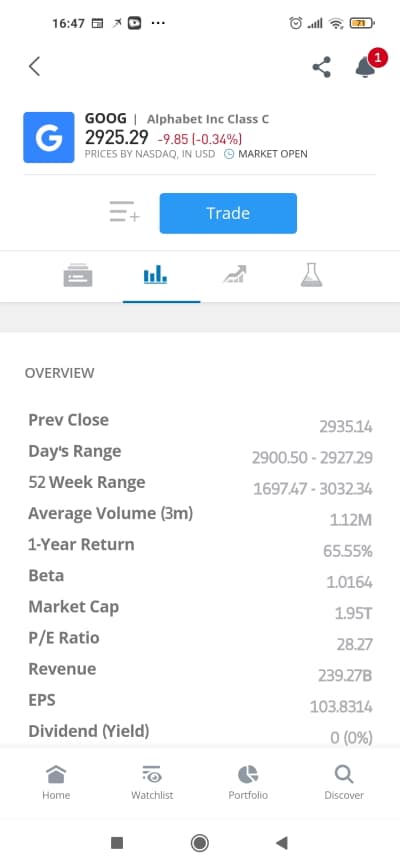This screenshot has height=867, width=400.
Task: Open Watchlist in bottom navigation
Action: pyautogui.click(x=152, y=782)
